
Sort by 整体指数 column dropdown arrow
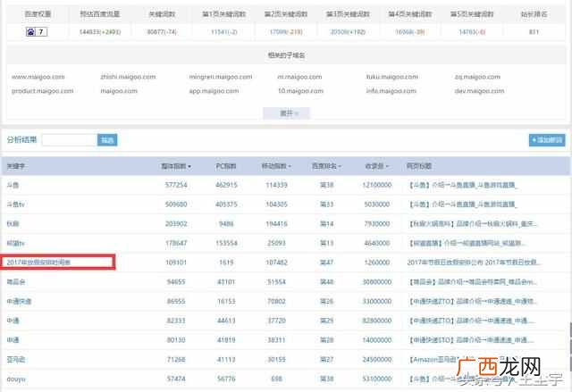pyautogui.click(x=189, y=166)
